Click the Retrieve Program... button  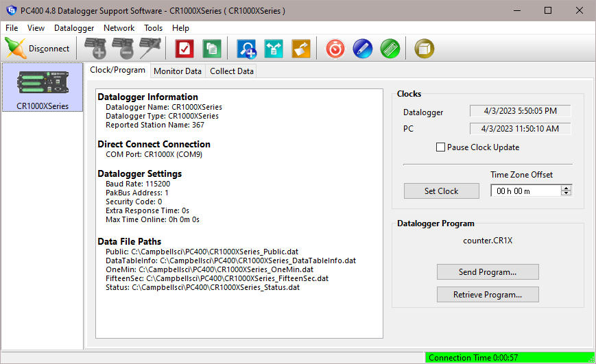(x=488, y=295)
